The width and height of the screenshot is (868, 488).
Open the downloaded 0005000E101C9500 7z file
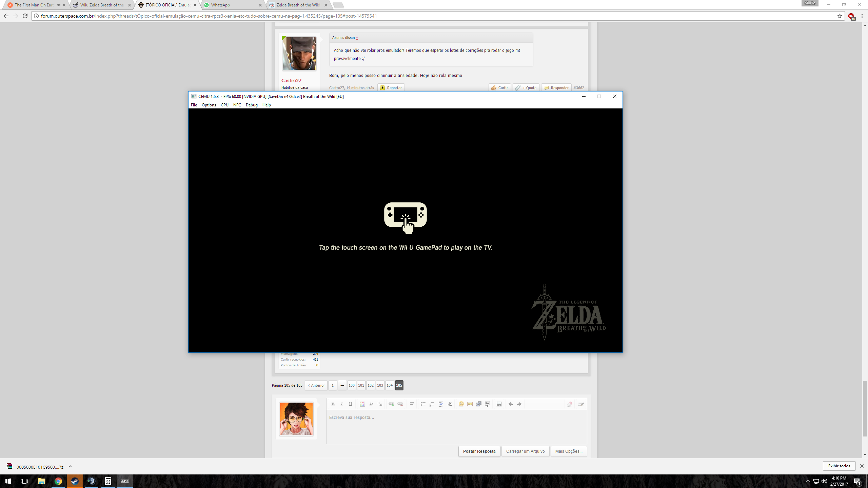point(35,467)
